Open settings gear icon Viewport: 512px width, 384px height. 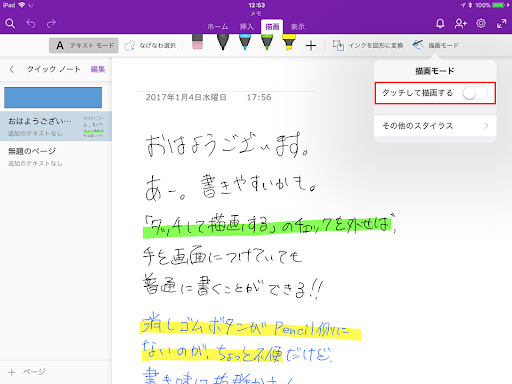[x=481, y=24]
